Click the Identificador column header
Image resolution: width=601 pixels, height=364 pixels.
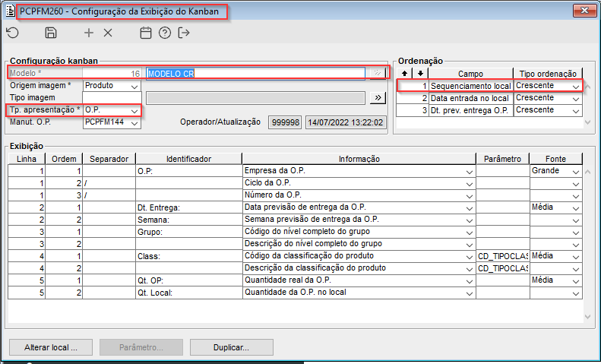189,159
